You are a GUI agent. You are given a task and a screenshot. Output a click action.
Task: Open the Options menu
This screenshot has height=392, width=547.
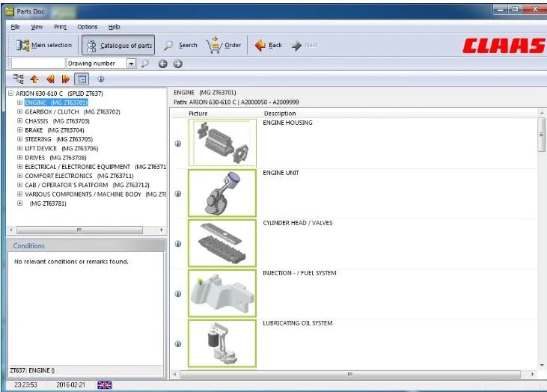click(x=88, y=27)
